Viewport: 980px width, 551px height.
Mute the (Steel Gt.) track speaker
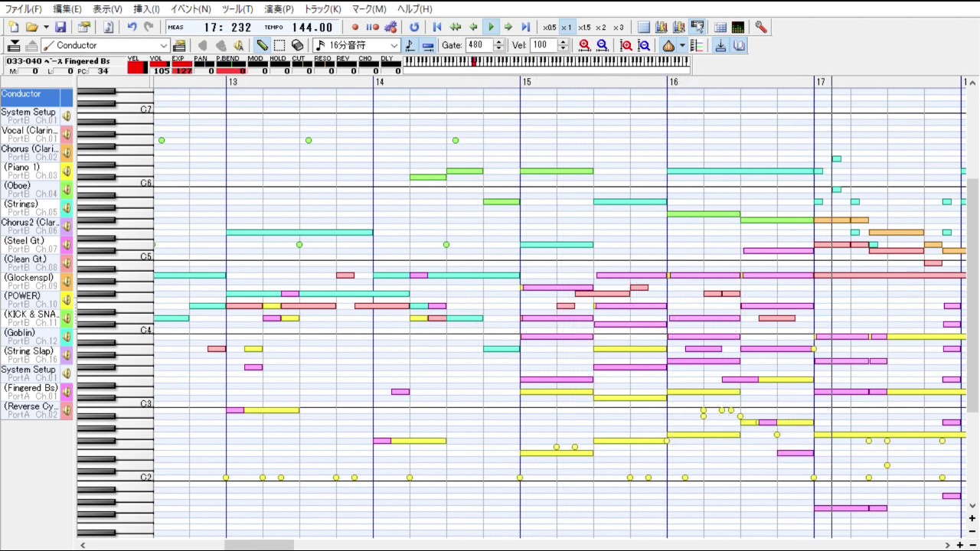[x=67, y=245]
